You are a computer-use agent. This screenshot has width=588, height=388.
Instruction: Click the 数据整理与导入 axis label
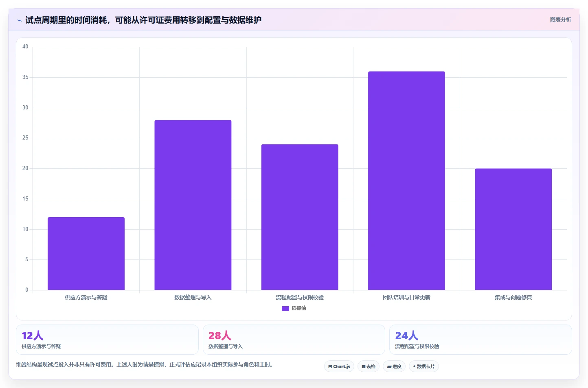pyautogui.click(x=193, y=297)
